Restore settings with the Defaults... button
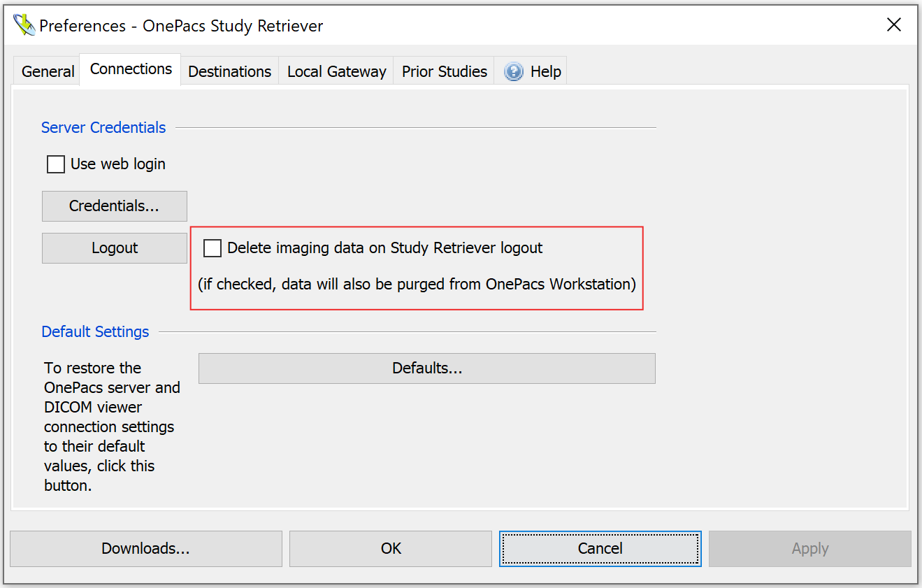 (427, 368)
